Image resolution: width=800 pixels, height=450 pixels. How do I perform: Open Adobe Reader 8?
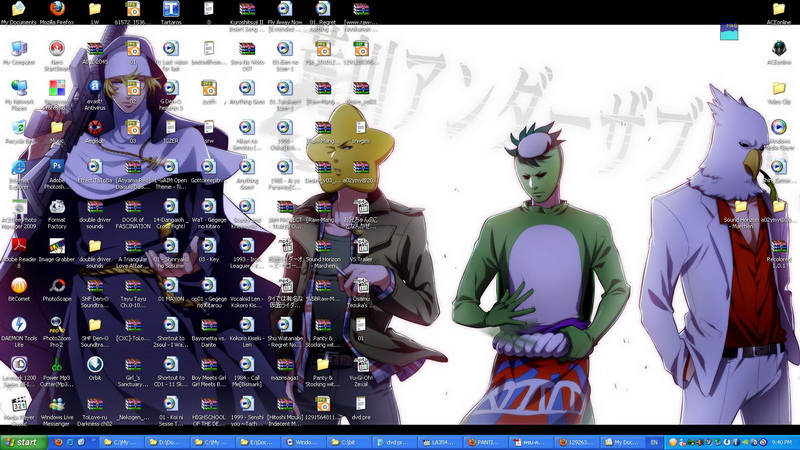(19, 253)
